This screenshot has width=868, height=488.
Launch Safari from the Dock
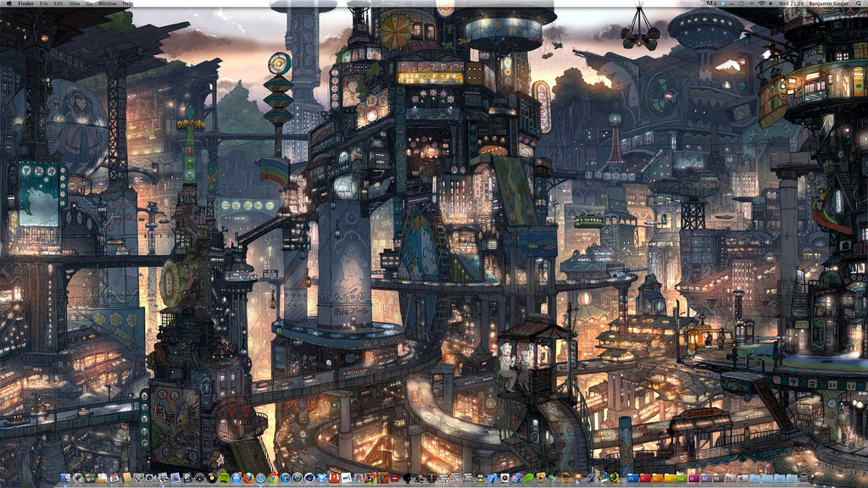click(x=261, y=478)
